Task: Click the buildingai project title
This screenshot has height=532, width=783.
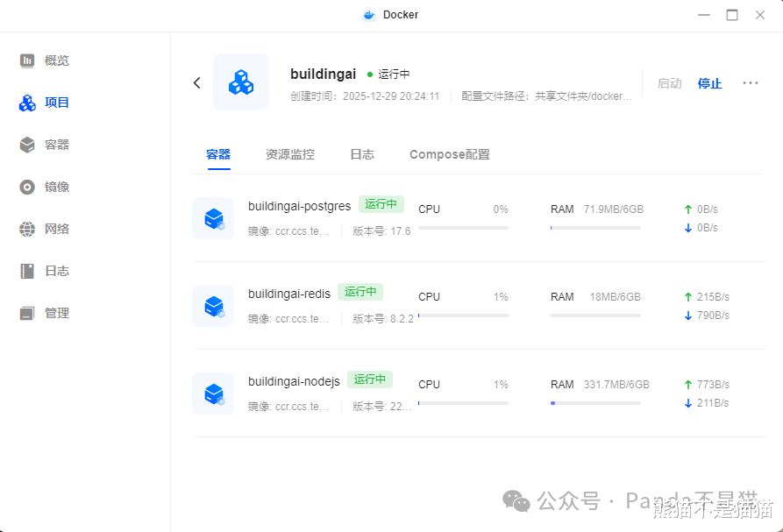Action: 323,74
